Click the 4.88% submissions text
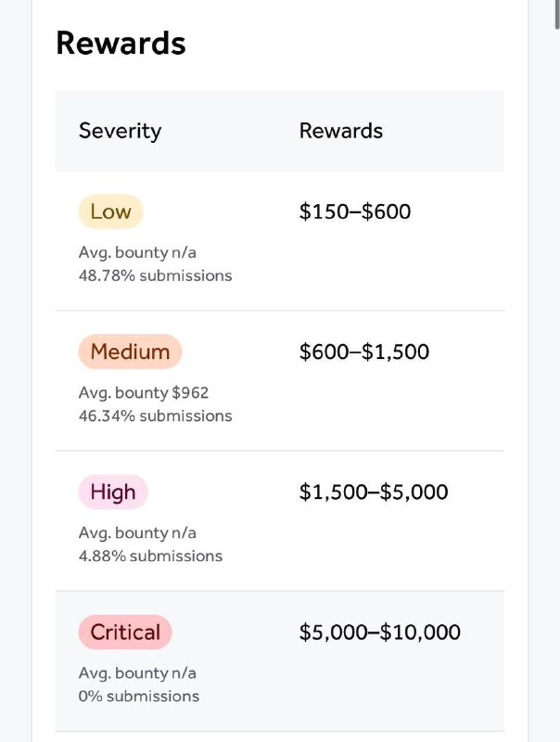This screenshot has width=560, height=742. pos(150,556)
